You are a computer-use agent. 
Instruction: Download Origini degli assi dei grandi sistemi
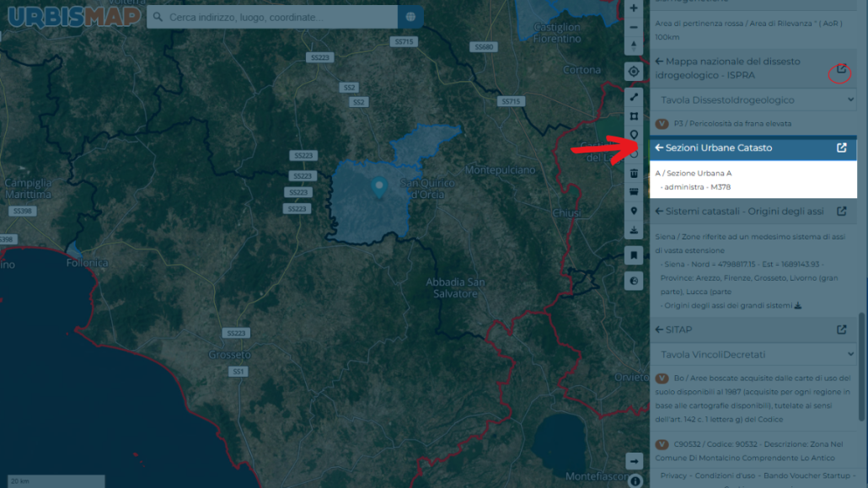click(798, 305)
